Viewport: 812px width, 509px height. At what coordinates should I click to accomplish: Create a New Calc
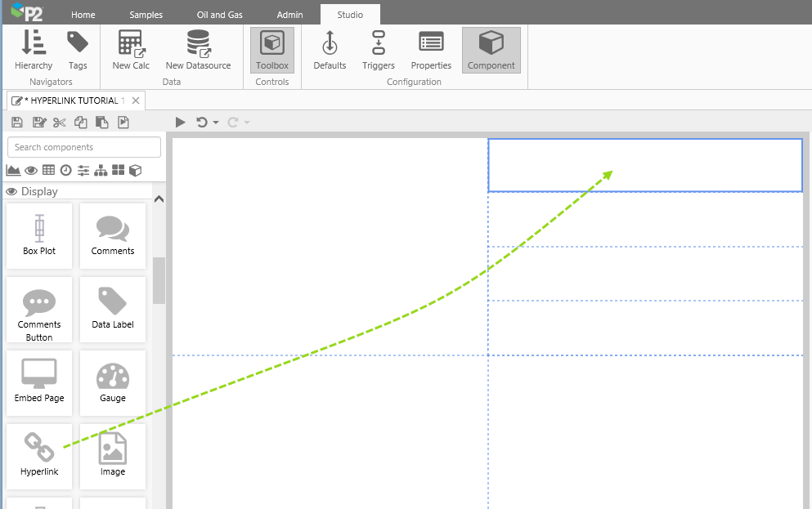pyautogui.click(x=131, y=50)
